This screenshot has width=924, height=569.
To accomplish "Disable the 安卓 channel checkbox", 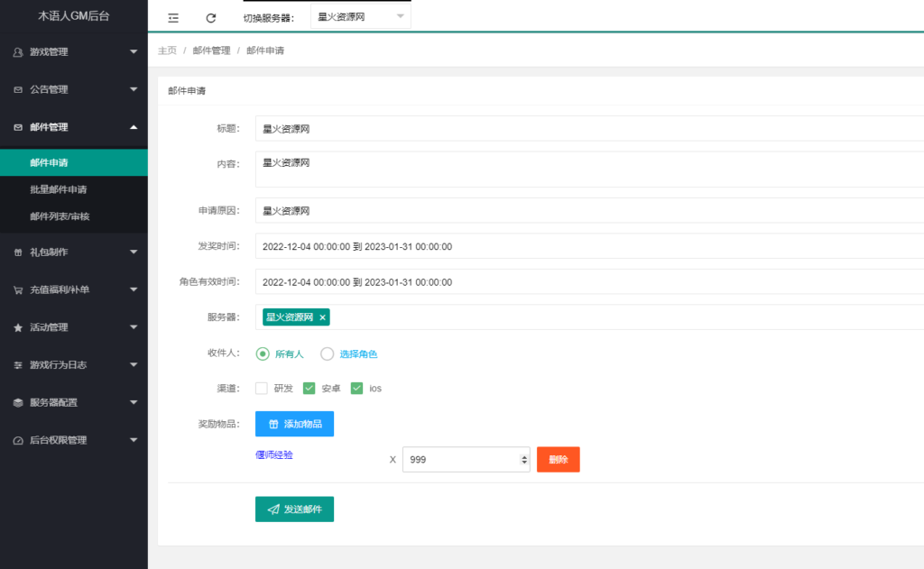I will [x=311, y=388].
